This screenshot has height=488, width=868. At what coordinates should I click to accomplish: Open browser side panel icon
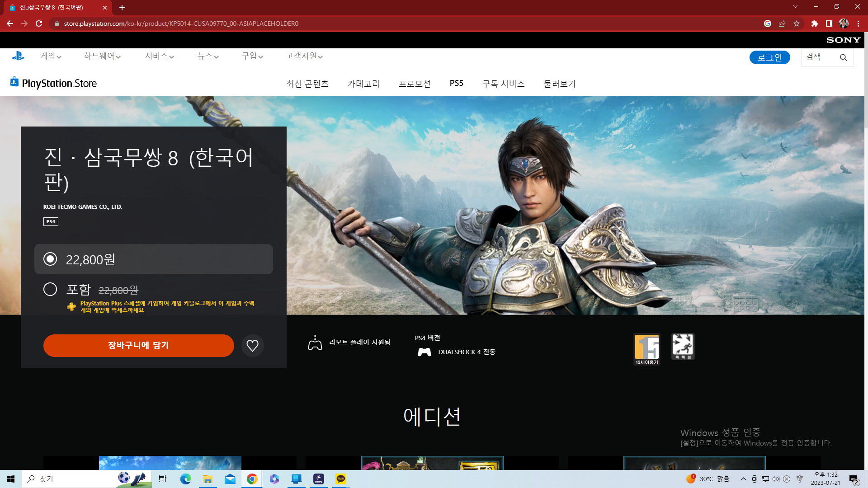[829, 23]
